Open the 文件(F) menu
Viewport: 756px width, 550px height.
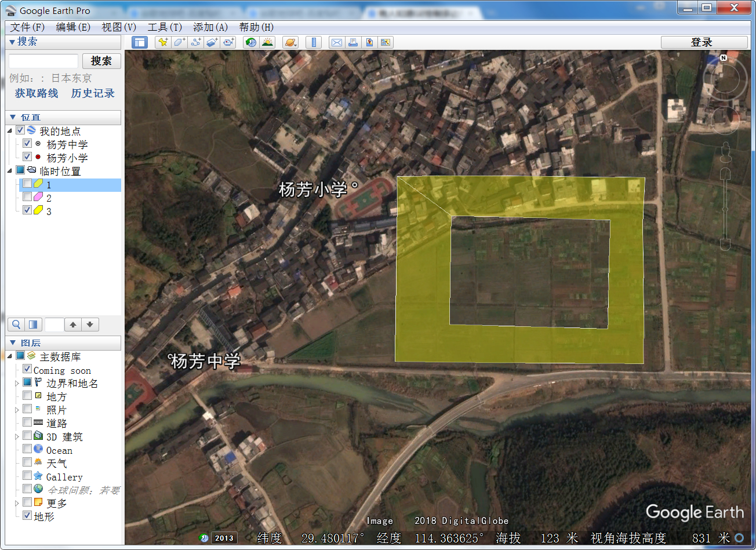(x=27, y=27)
